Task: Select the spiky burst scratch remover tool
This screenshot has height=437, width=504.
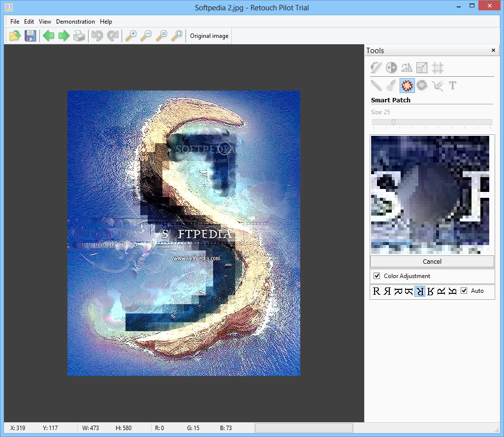Action: tap(422, 86)
